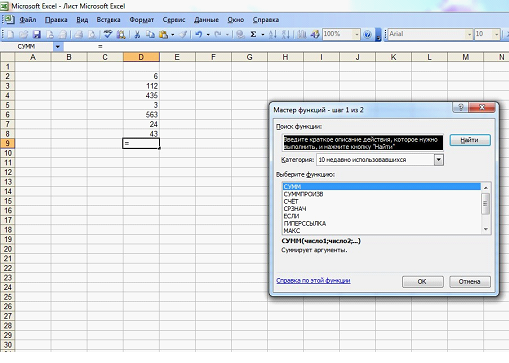Expand the СУММ name box dropdown
Screen dimensions: 509x363
[57, 47]
